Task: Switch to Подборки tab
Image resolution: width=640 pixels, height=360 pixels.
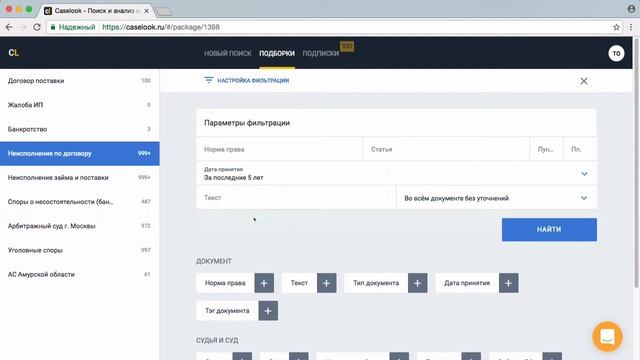Action: click(277, 53)
